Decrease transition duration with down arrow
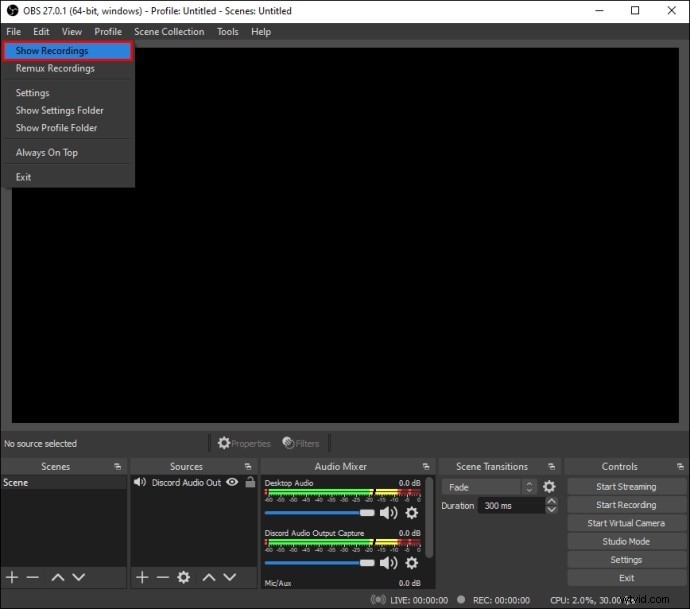This screenshot has height=609, width=690. coord(551,510)
